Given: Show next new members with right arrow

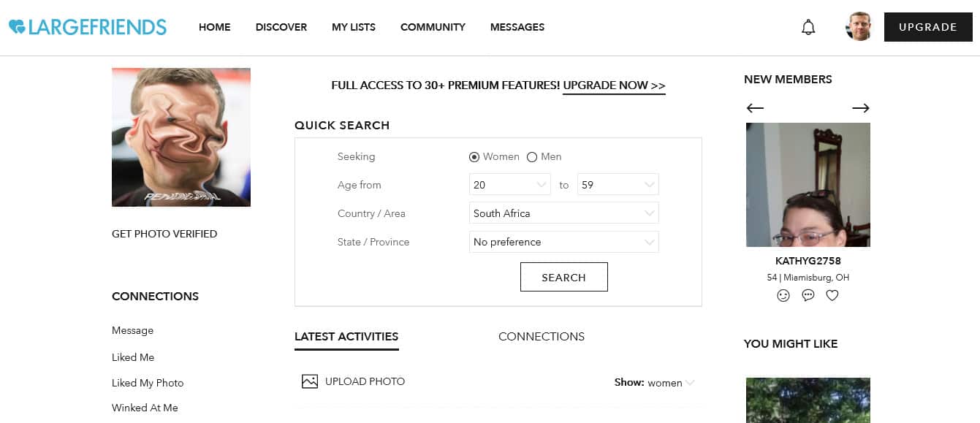Looking at the screenshot, I should pos(861,108).
